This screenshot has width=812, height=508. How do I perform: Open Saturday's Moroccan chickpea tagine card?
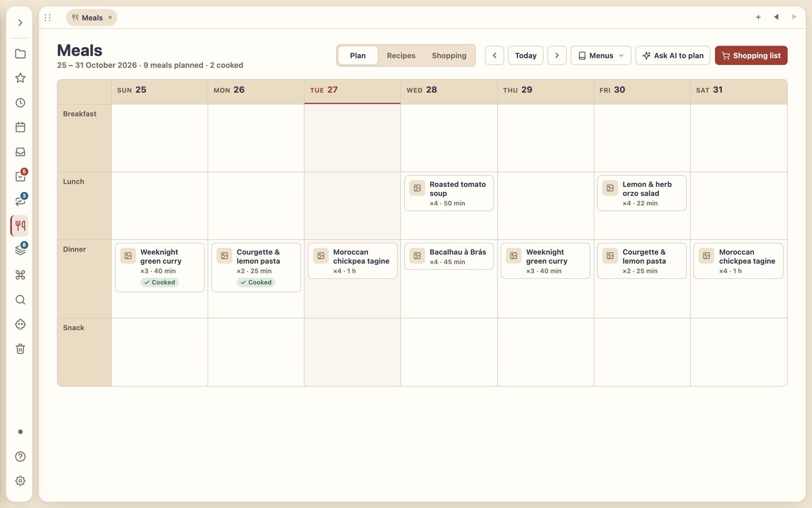(738, 261)
